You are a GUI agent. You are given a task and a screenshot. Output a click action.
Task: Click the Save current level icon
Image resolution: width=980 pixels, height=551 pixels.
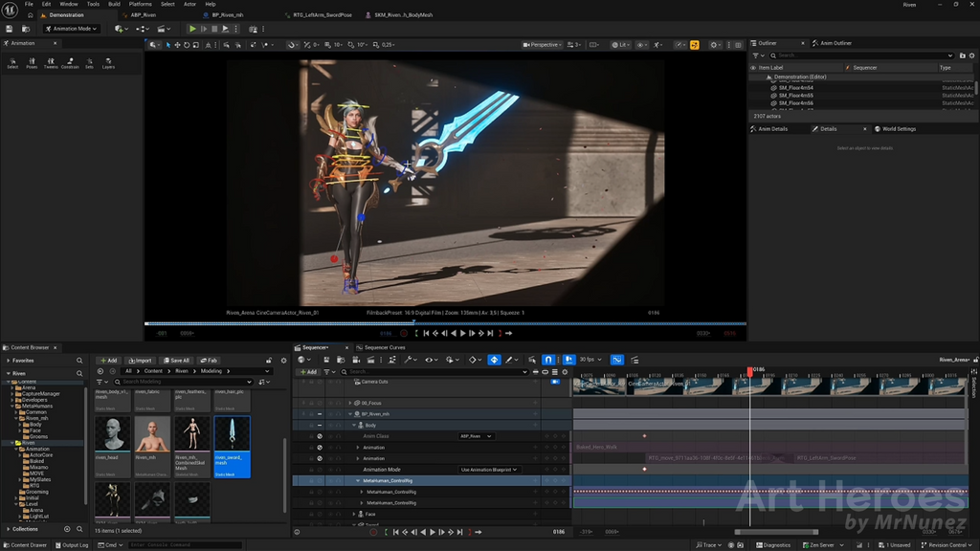[9, 29]
